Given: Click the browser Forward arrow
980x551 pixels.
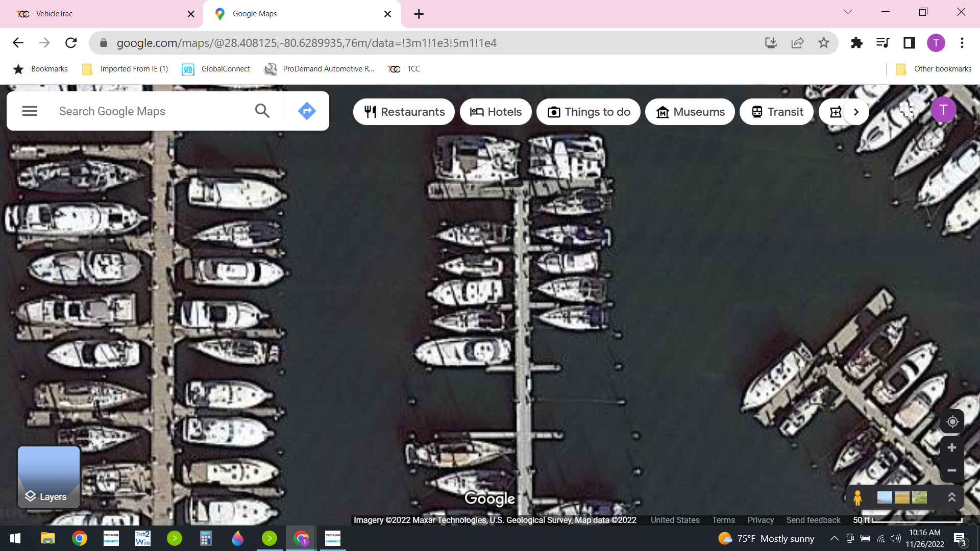Looking at the screenshot, I should [x=44, y=43].
